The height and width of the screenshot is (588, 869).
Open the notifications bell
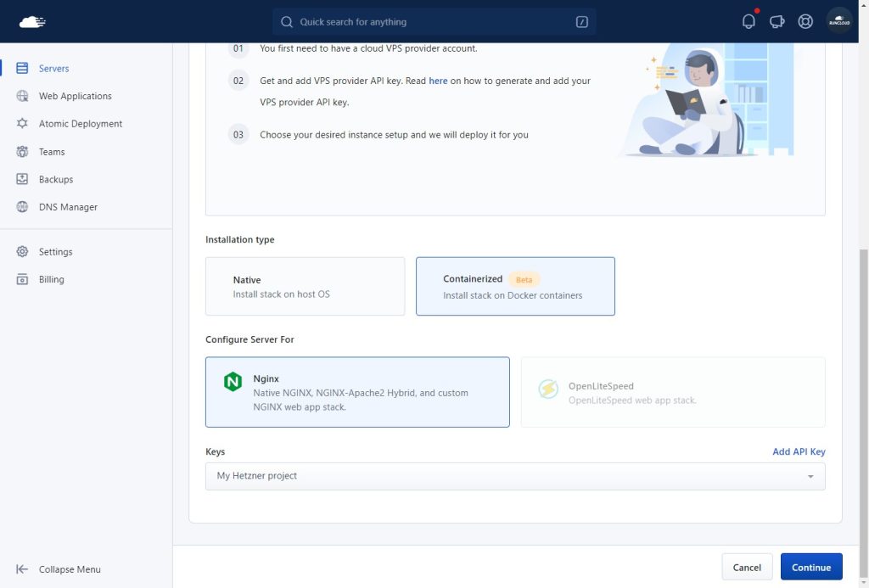tap(748, 21)
